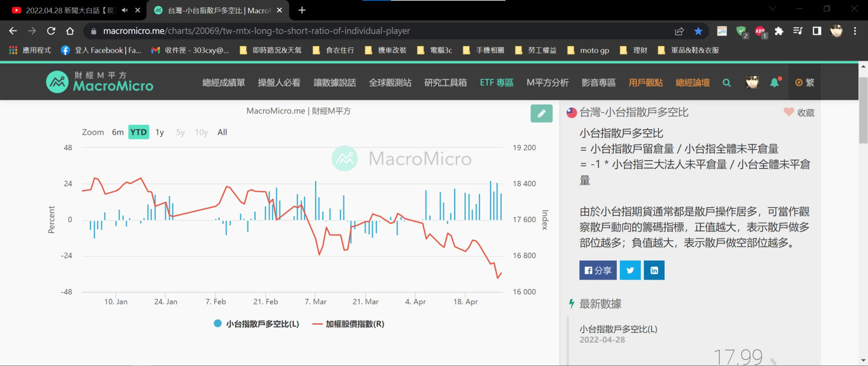
Task: Share the chart on LinkedIn
Action: click(x=654, y=270)
